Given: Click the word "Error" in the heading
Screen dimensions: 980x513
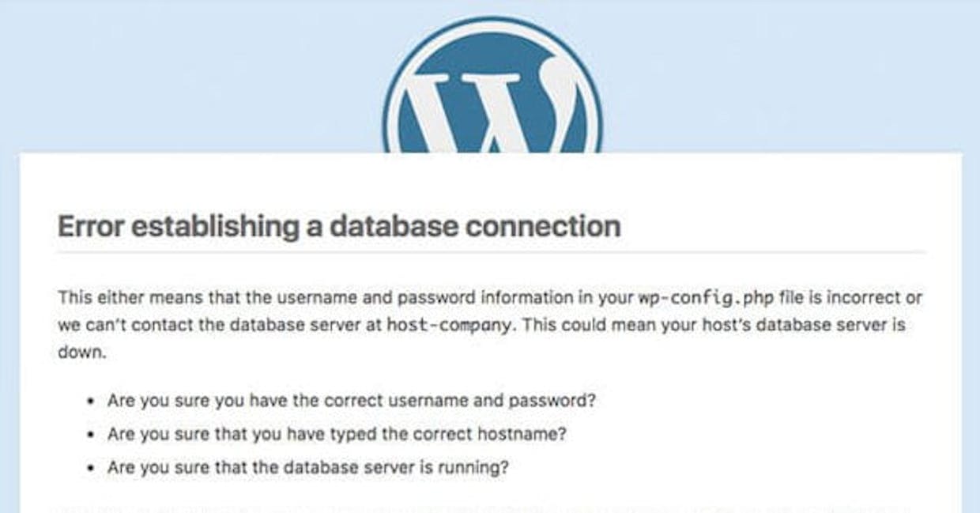Looking at the screenshot, I should point(90,227).
